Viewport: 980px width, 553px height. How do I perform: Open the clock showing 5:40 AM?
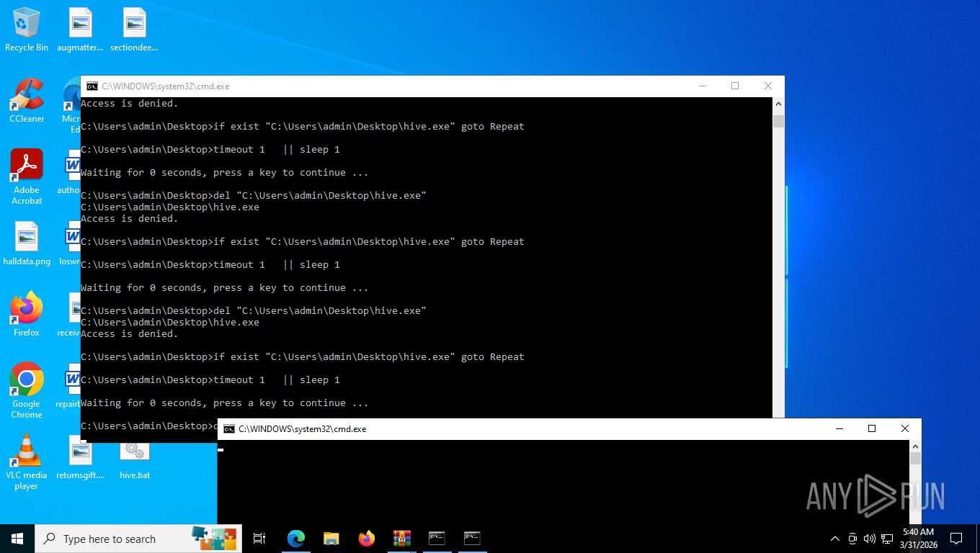tap(918, 539)
